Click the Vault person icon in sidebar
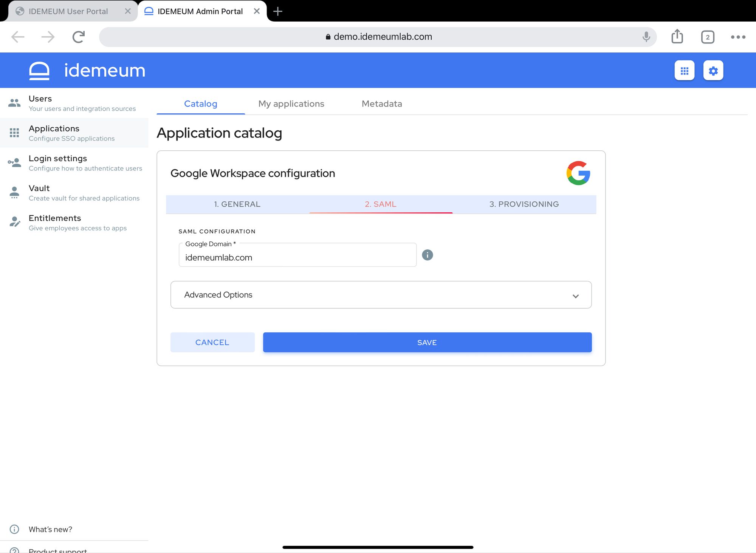Image resolution: width=756 pixels, height=553 pixels. pos(14,192)
